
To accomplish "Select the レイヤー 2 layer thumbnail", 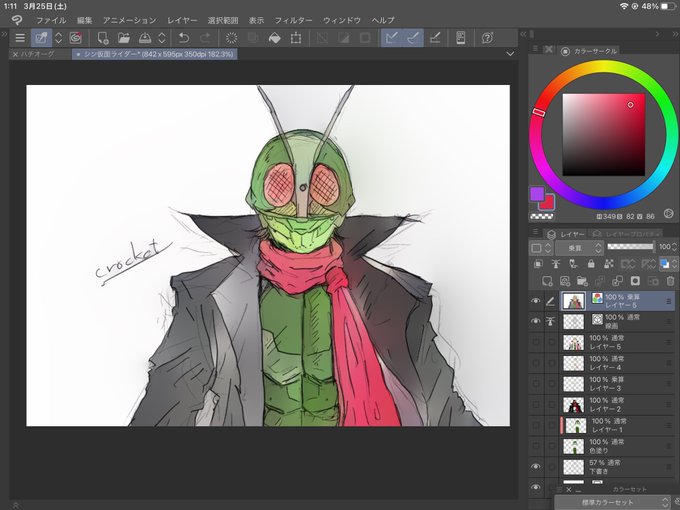I will (x=573, y=405).
